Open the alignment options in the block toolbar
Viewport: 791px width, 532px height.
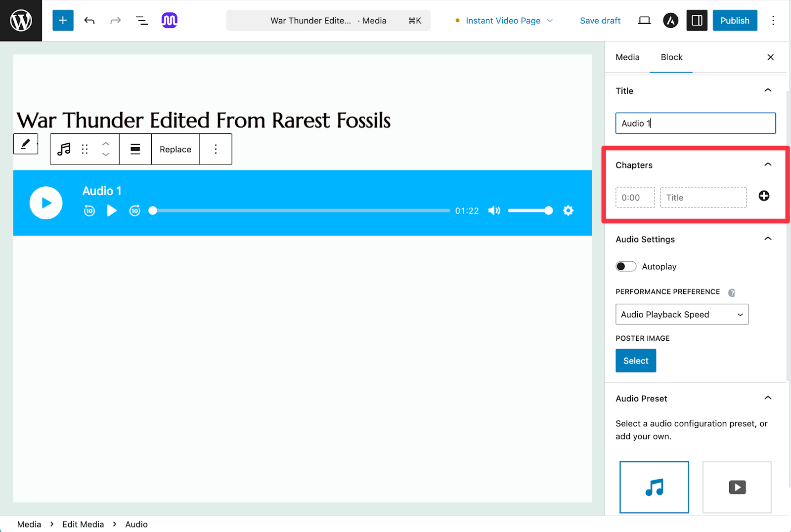135,149
